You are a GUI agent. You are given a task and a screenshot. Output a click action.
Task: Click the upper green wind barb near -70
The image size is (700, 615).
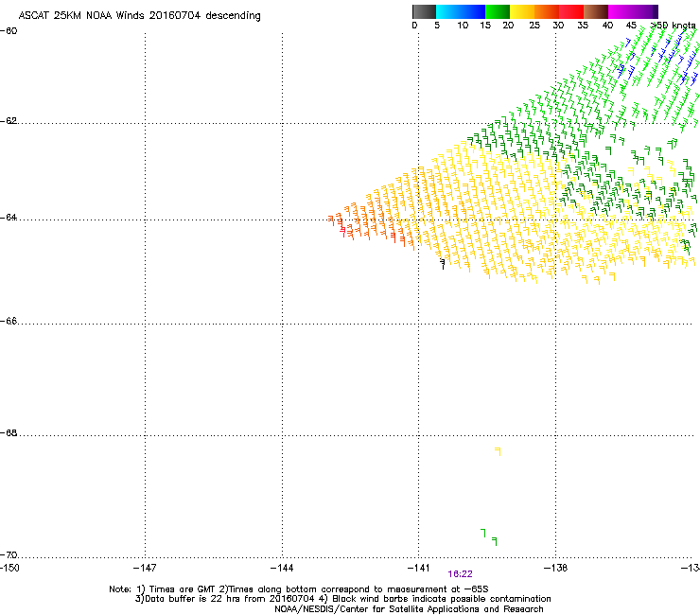pos(483,533)
